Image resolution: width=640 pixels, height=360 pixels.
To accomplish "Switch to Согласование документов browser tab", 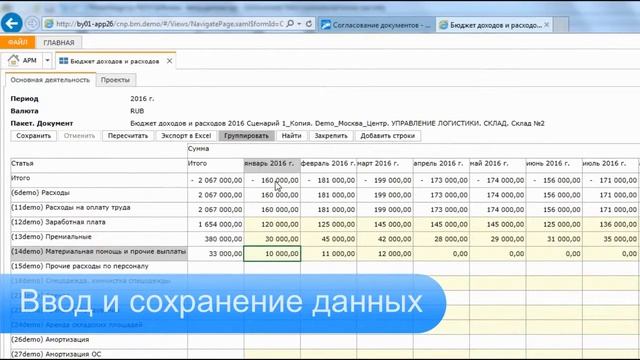I will click(x=377, y=25).
